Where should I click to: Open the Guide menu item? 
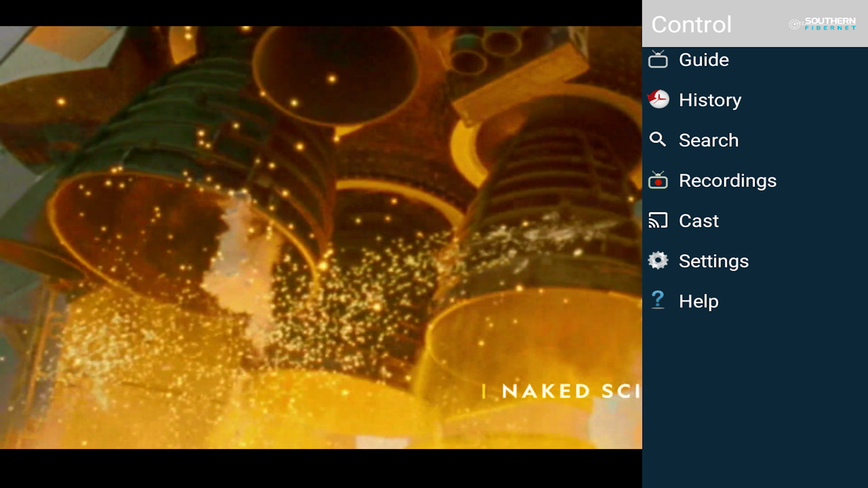[x=704, y=60]
